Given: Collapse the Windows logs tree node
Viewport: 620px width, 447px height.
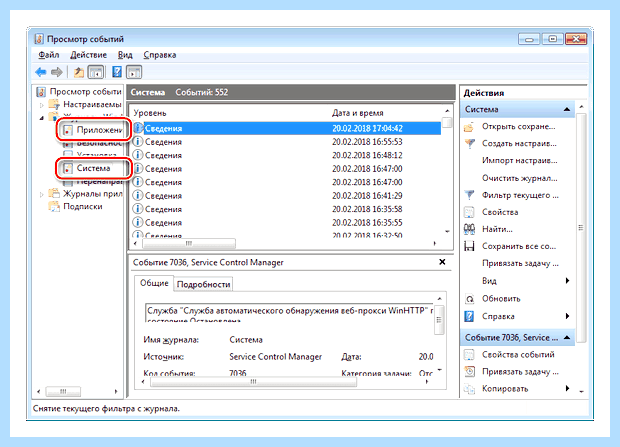Looking at the screenshot, I should pos(42,118).
